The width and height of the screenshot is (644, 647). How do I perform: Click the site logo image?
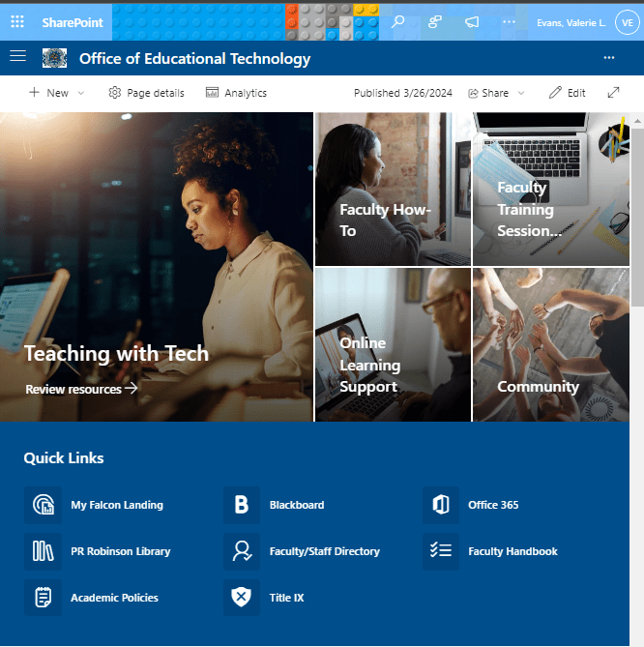[x=54, y=58]
